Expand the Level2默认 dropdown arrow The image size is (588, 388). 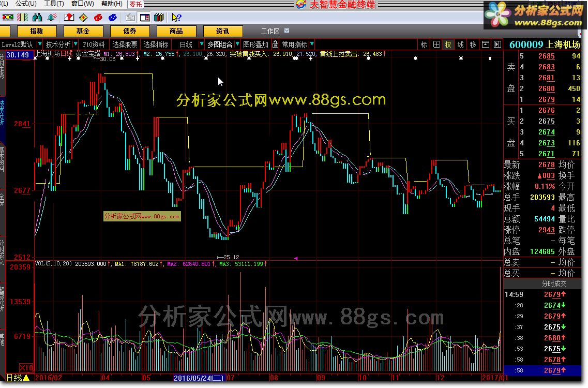tap(39, 44)
